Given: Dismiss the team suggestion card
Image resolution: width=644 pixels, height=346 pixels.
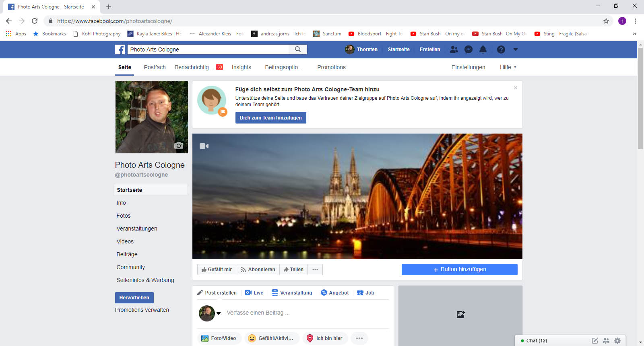Looking at the screenshot, I should tap(515, 88).
